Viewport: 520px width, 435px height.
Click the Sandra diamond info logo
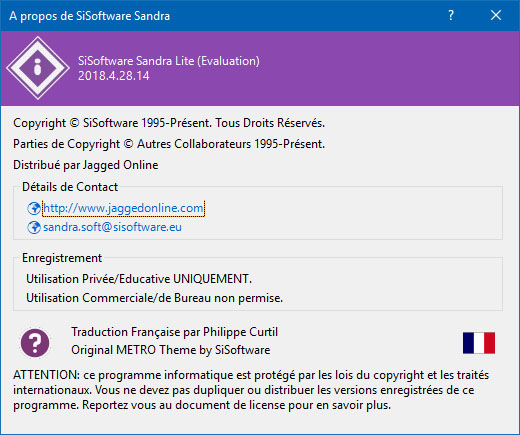pos(38,68)
